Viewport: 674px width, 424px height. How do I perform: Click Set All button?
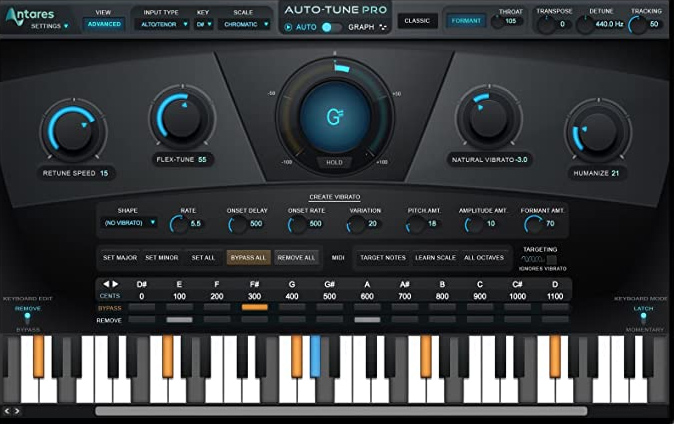203,258
